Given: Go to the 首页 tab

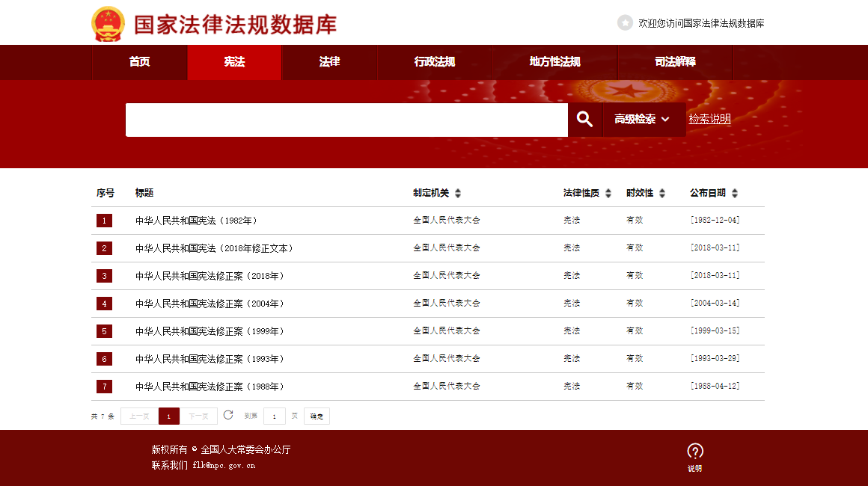Looking at the screenshot, I should click(x=139, y=62).
